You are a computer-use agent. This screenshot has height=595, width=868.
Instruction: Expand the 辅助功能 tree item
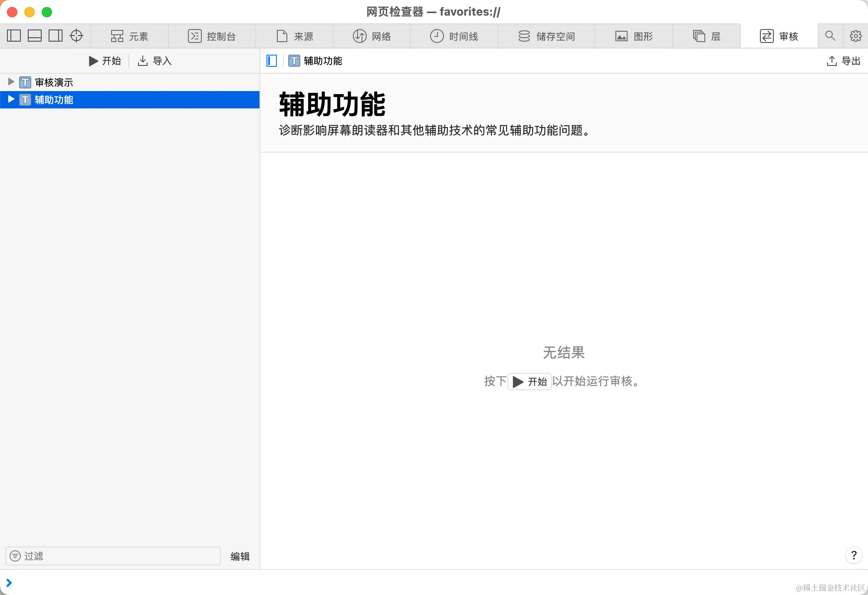pos(11,99)
